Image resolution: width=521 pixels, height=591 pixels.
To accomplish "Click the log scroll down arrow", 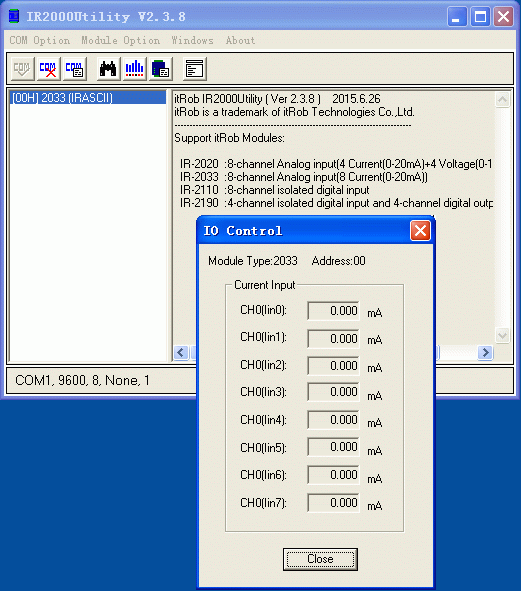I will pos(502,335).
